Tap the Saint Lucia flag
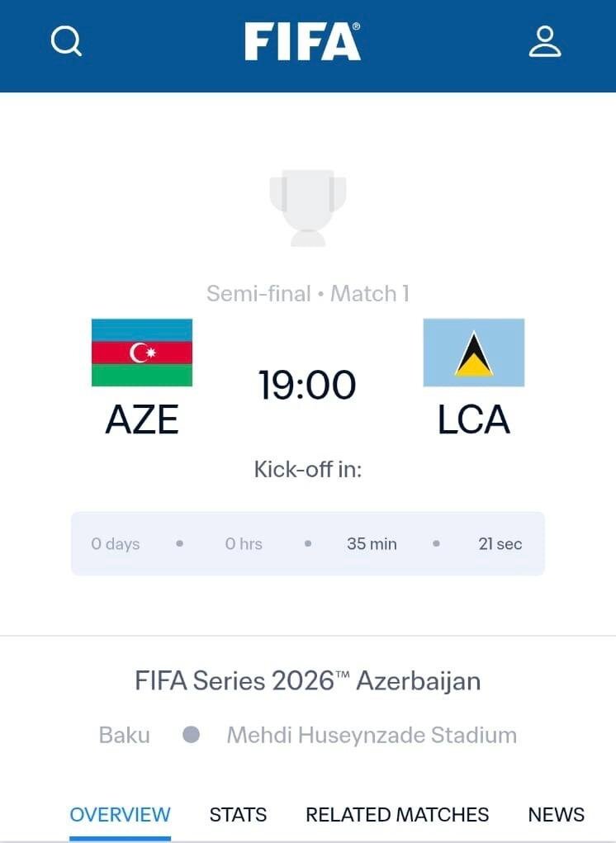Viewport: 616px width, 843px height. [x=473, y=353]
